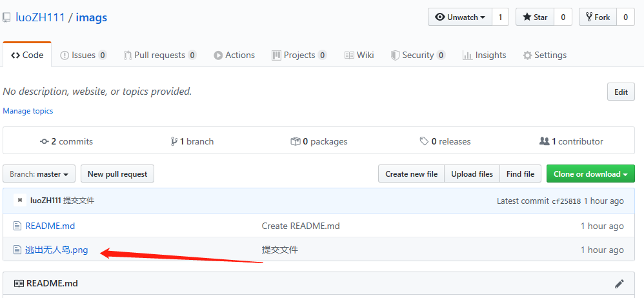Open the Branch: master dropdown
The width and height of the screenshot is (644, 298).
pos(39,174)
